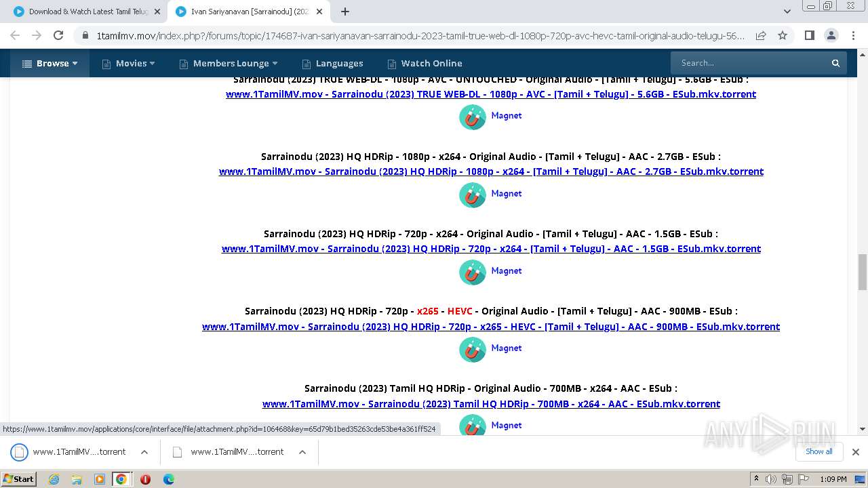Open the Chrome profile avatar
The image size is (868, 488).
(x=831, y=35)
